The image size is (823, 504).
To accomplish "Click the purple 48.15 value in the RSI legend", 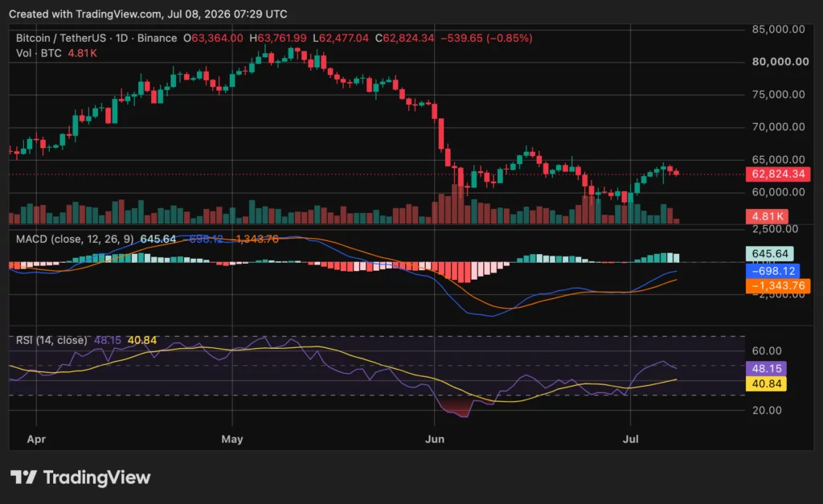I will click(x=108, y=340).
